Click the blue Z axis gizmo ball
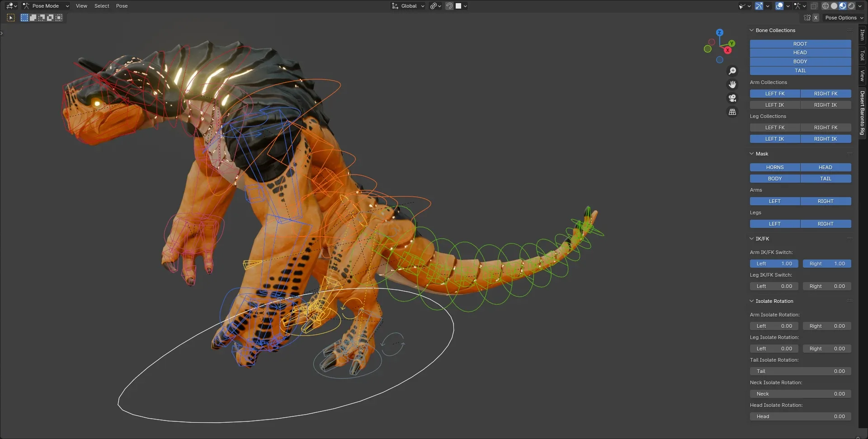 click(719, 33)
